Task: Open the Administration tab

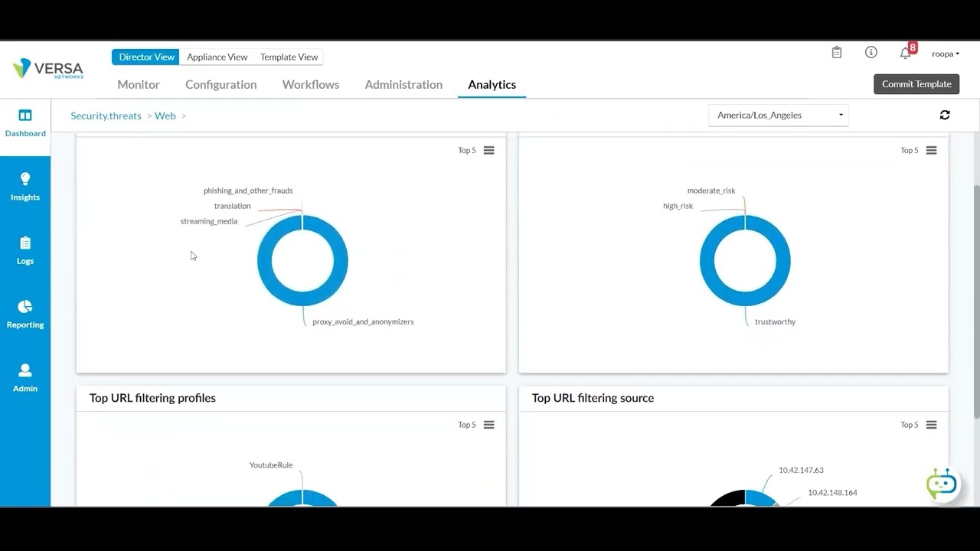Action: coord(403,84)
